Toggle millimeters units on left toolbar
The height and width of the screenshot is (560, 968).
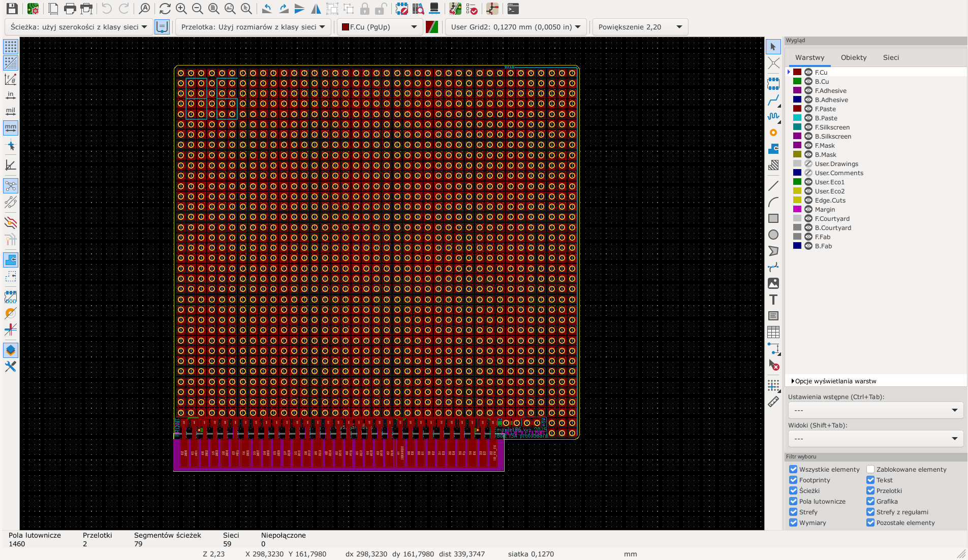(x=11, y=128)
